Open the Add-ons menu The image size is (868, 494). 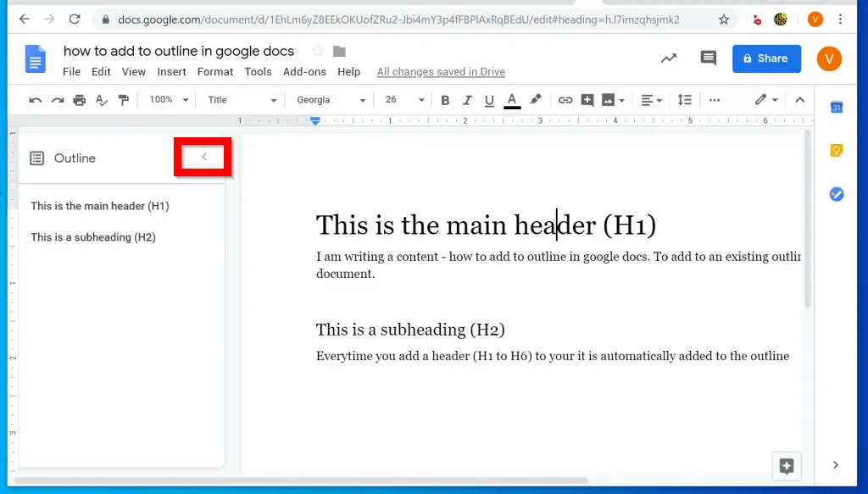304,72
